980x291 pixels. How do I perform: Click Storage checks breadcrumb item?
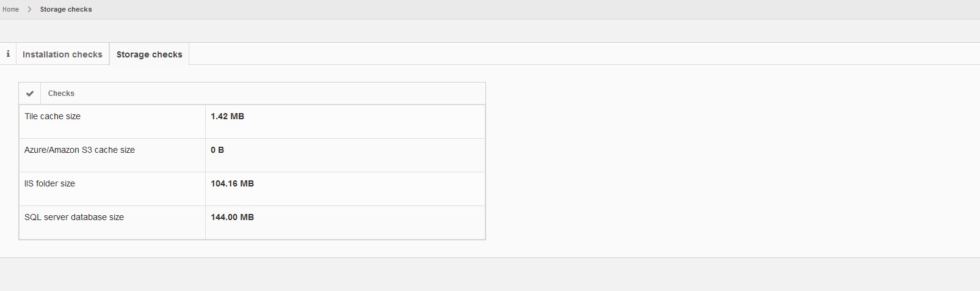pos(66,9)
